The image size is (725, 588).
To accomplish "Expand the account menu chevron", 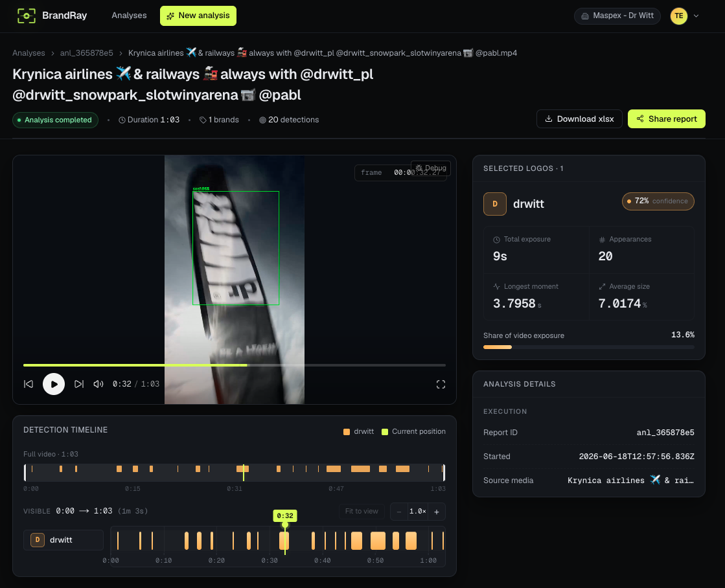I will point(696,16).
